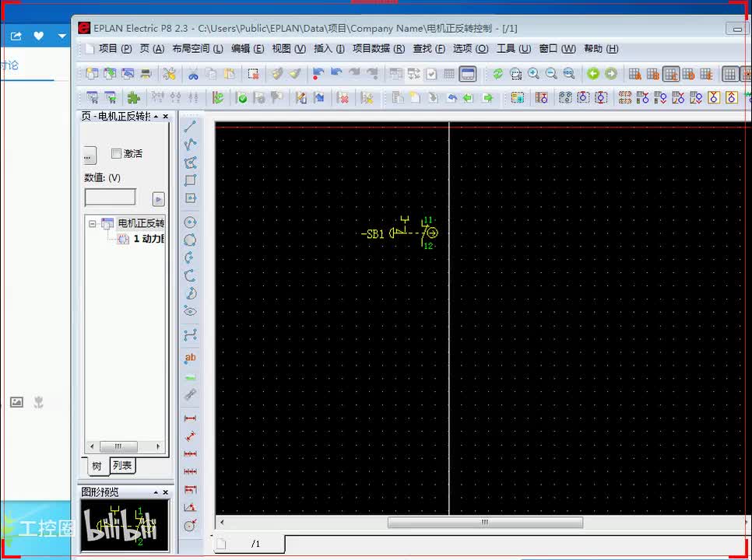Screen dimensions: 752x560
Task: Click the arrow button beside value field
Action: click(x=158, y=199)
